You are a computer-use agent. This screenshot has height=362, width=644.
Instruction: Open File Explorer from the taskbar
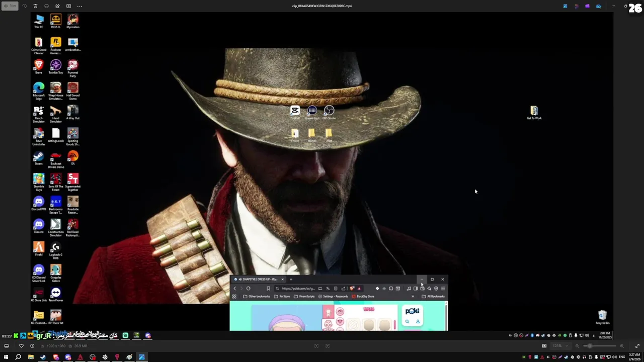pos(31,357)
